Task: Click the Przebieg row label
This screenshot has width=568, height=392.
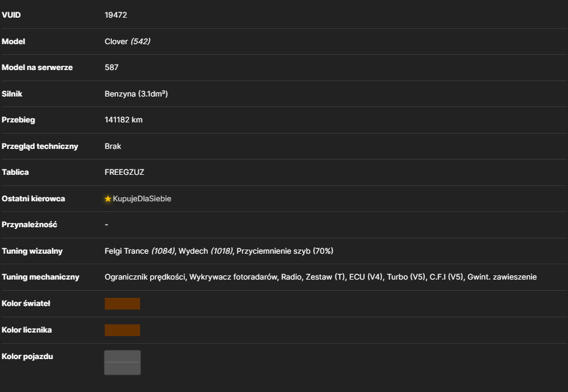Action: point(18,120)
